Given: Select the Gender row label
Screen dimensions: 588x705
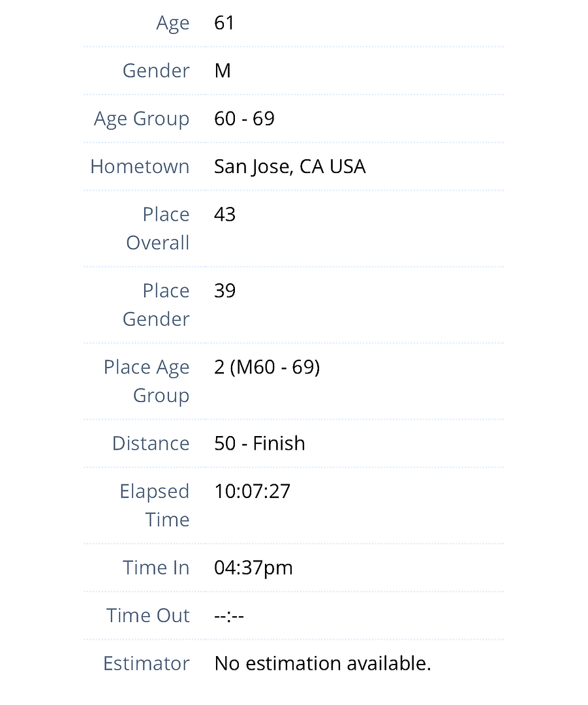Looking at the screenshot, I should coord(156,70).
